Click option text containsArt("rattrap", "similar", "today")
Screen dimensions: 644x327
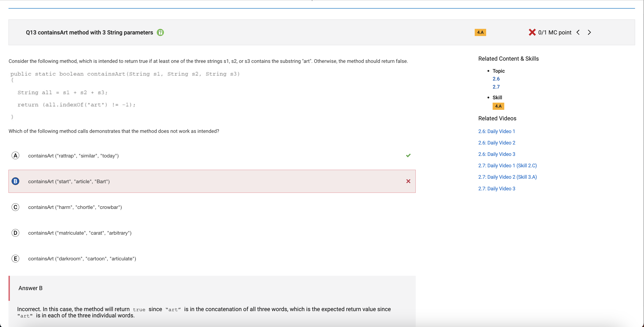tap(73, 156)
